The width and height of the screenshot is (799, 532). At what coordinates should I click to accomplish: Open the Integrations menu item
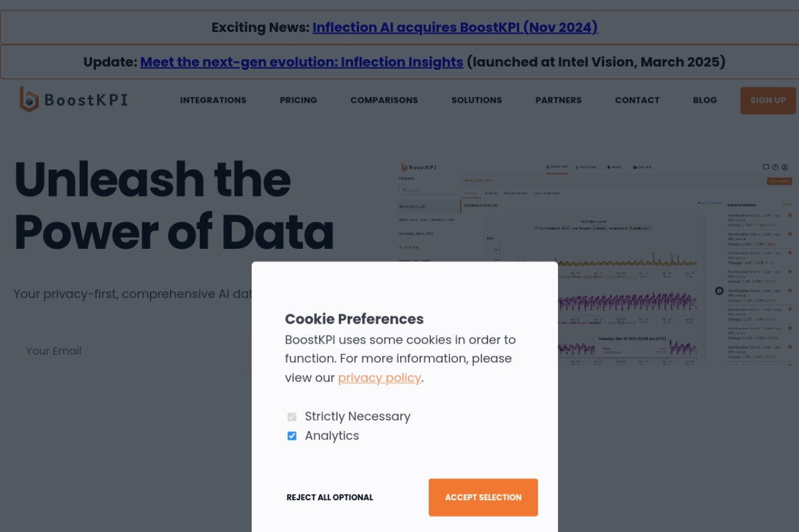(x=213, y=100)
